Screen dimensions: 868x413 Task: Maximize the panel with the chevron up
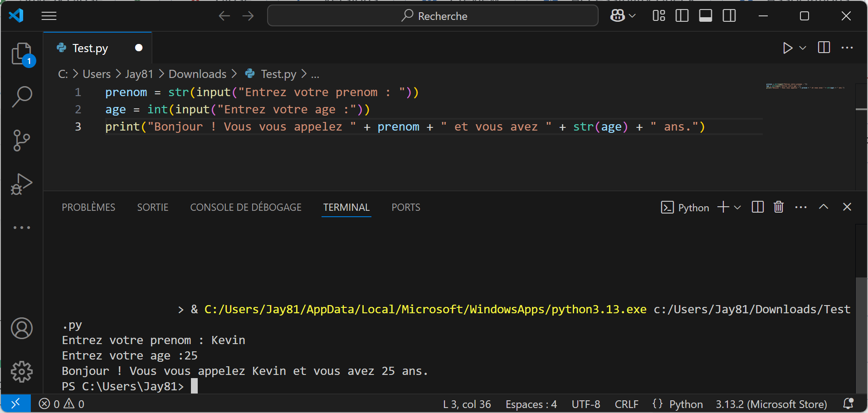[x=824, y=207]
